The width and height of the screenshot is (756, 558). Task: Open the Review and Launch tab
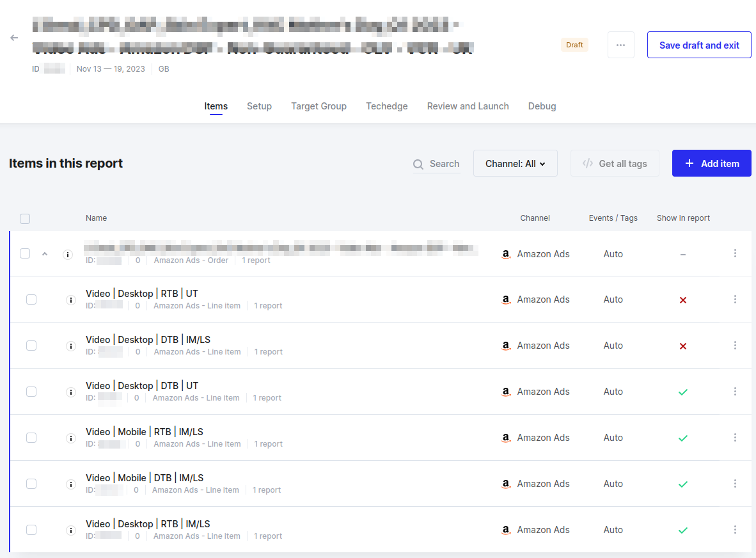click(468, 106)
